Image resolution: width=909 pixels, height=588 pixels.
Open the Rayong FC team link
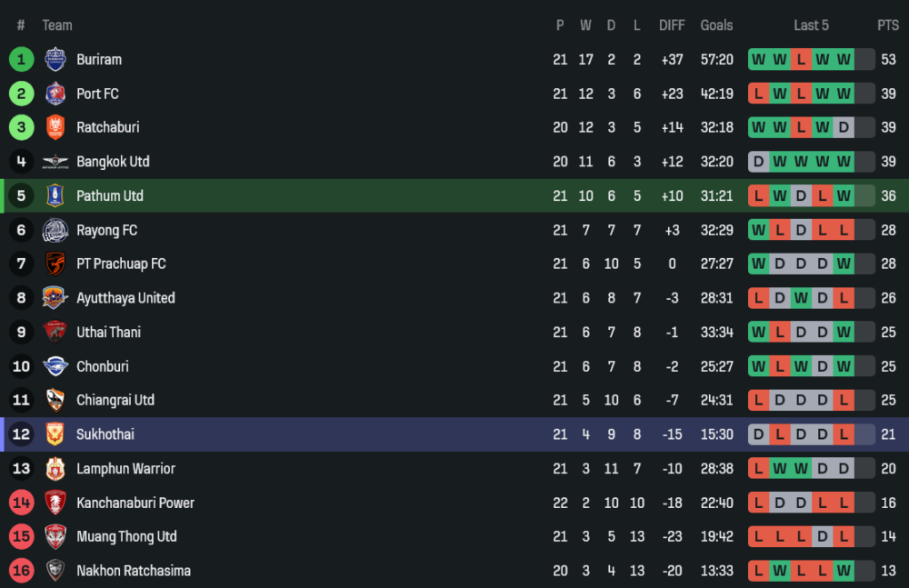(106, 230)
